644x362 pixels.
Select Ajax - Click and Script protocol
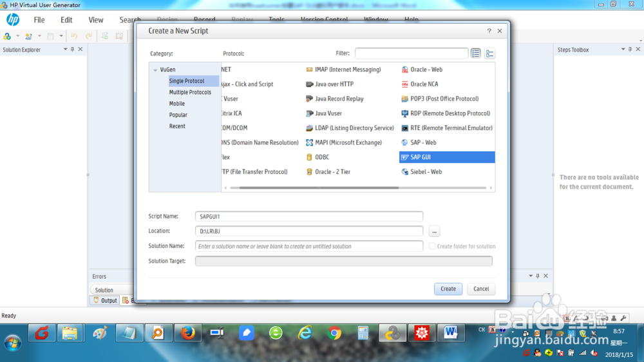tap(247, 84)
